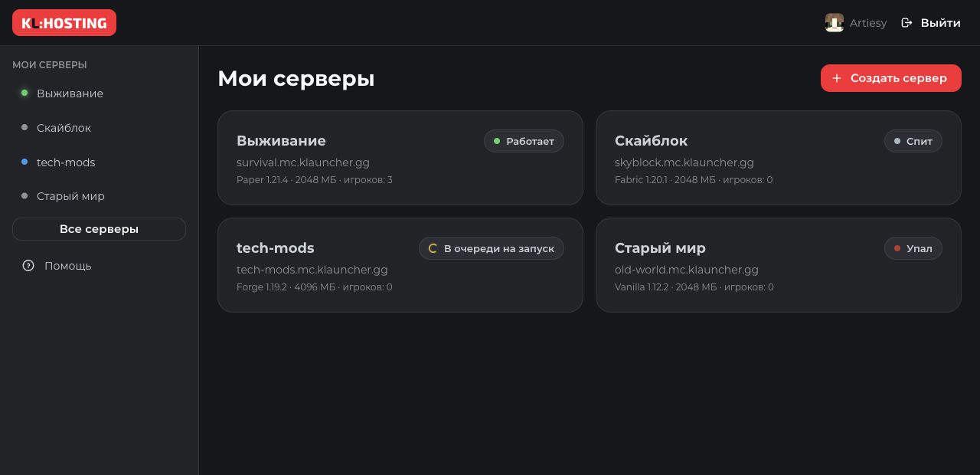Image resolution: width=980 pixels, height=475 pixels.
Task: Click the Fabric 1.20.1 details line
Action: click(x=694, y=180)
